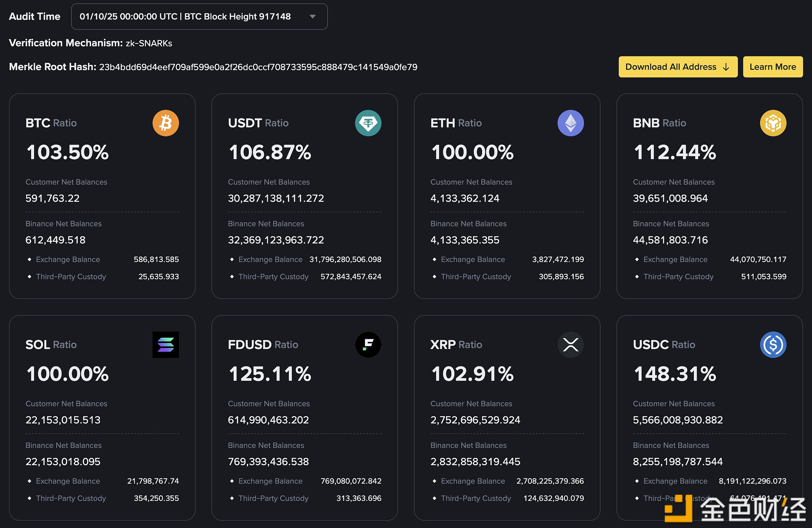Screen dimensions: 812x528
Task: Click ETH Binance Net Balances value
Action: 464,240
